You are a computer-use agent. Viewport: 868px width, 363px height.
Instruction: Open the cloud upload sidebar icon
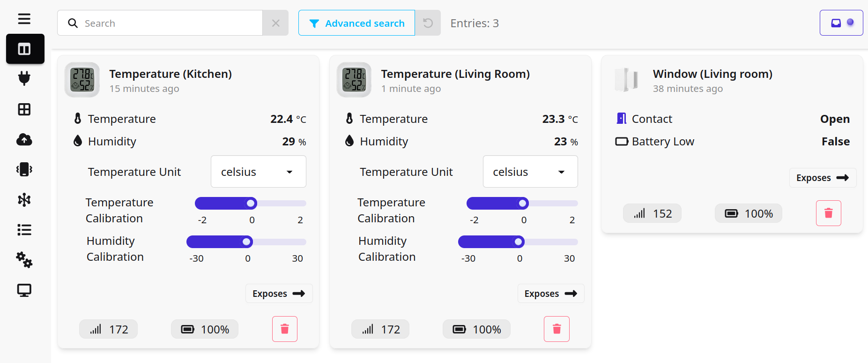point(24,139)
